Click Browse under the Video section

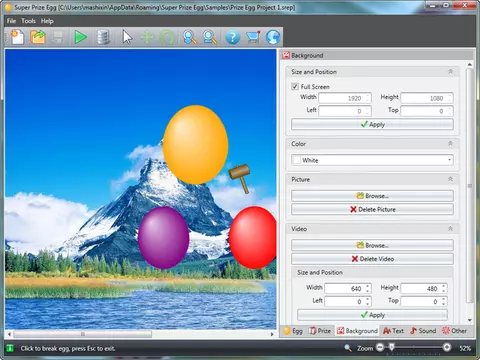point(372,245)
